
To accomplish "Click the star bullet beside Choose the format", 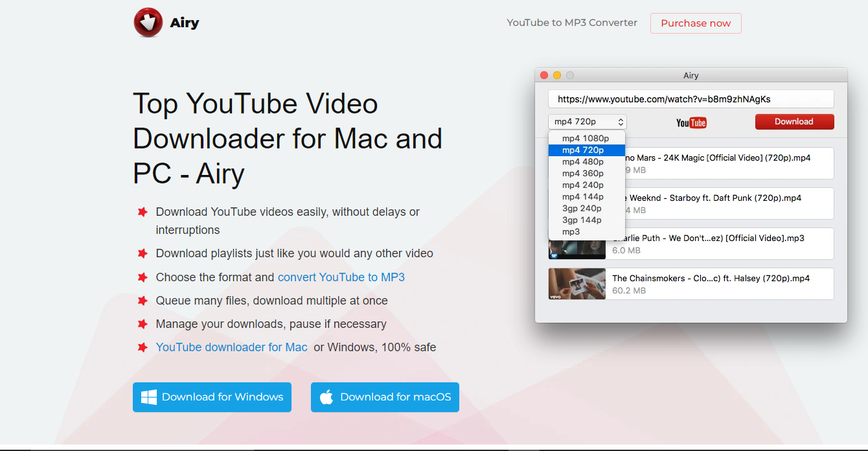I will click(x=143, y=277).
